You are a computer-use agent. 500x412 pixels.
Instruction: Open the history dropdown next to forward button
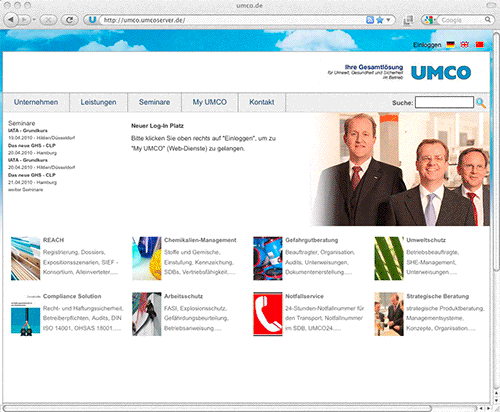[x=34, y=20]
